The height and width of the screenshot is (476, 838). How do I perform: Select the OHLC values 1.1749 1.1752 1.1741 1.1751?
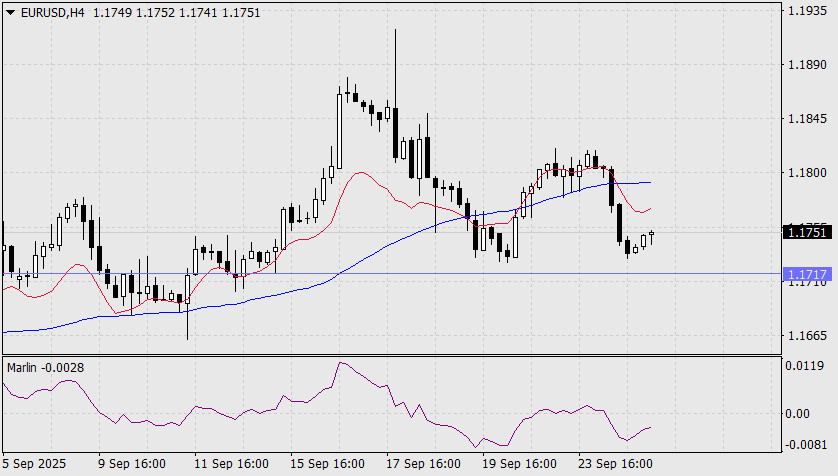pyautogui.click(x=177, y=12)
